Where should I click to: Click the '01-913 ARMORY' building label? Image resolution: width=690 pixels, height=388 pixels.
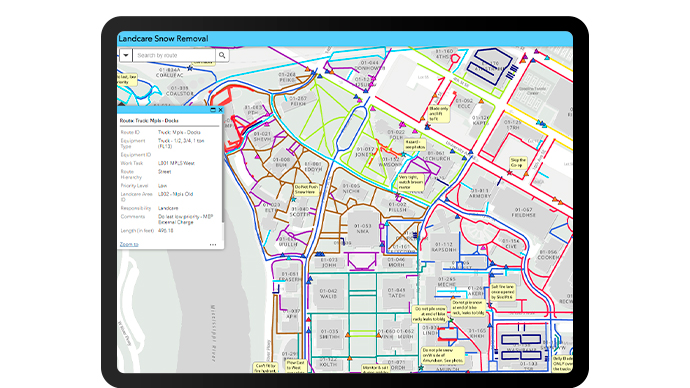[x=480, y=193]
